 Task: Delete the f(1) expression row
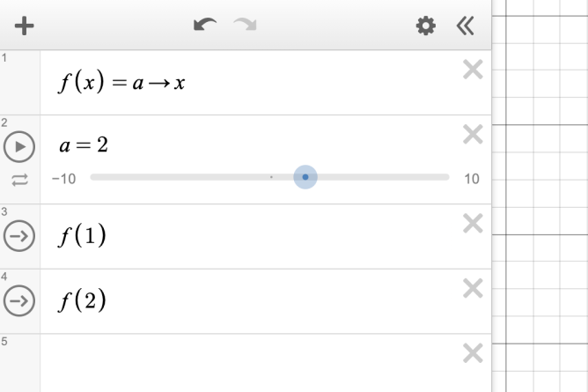(x=473, y=225)
